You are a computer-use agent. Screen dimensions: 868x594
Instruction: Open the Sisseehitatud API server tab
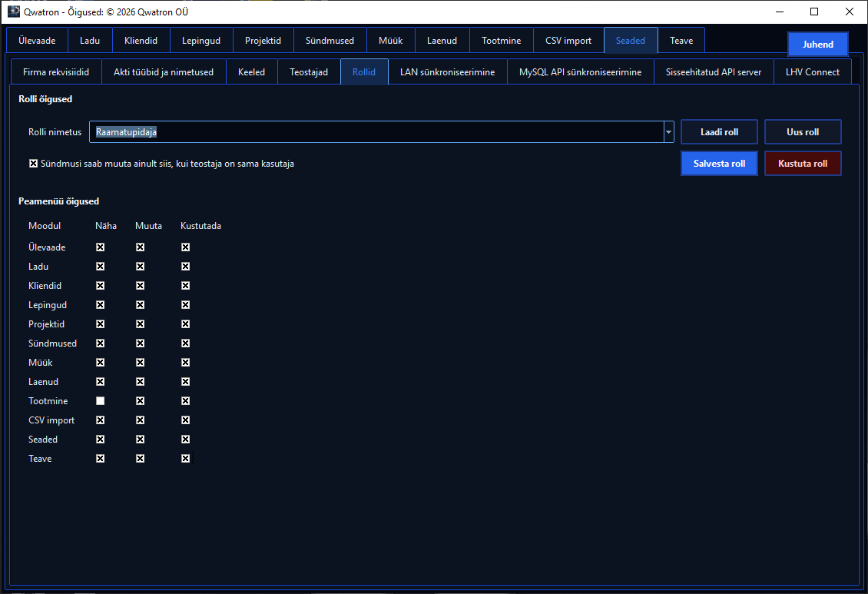point(714,72)
